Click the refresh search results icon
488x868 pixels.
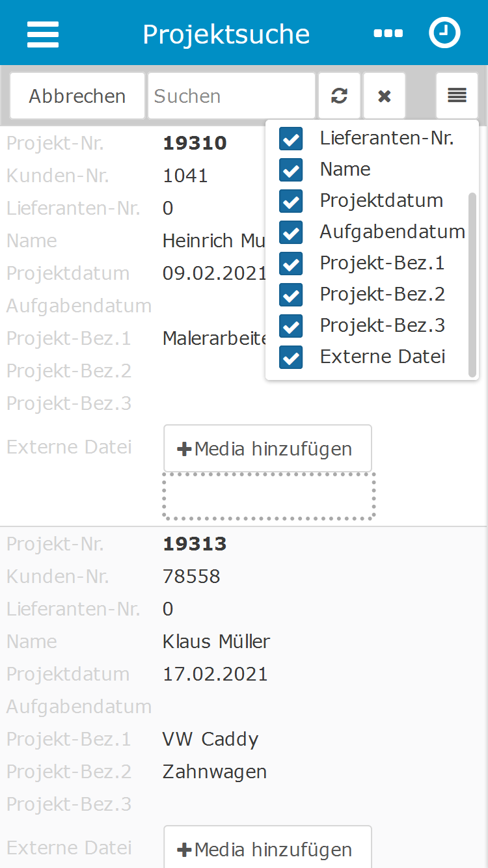[x=339, y=96]
